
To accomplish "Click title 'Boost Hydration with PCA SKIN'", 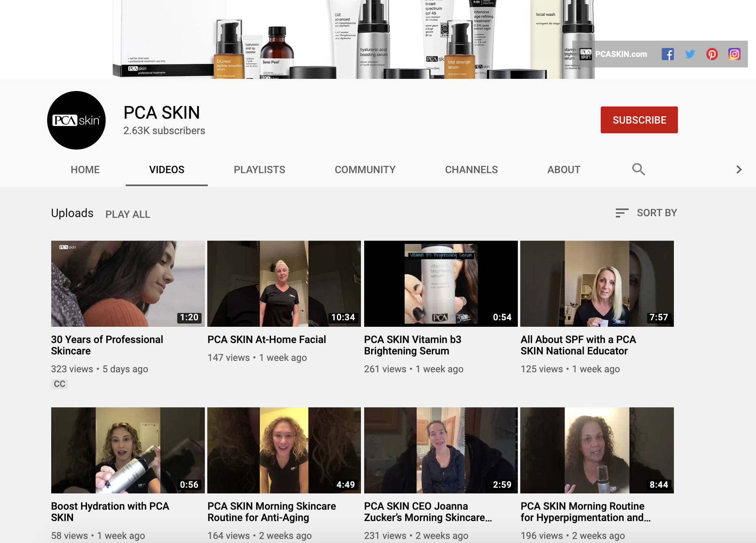I will coord(110,512).
